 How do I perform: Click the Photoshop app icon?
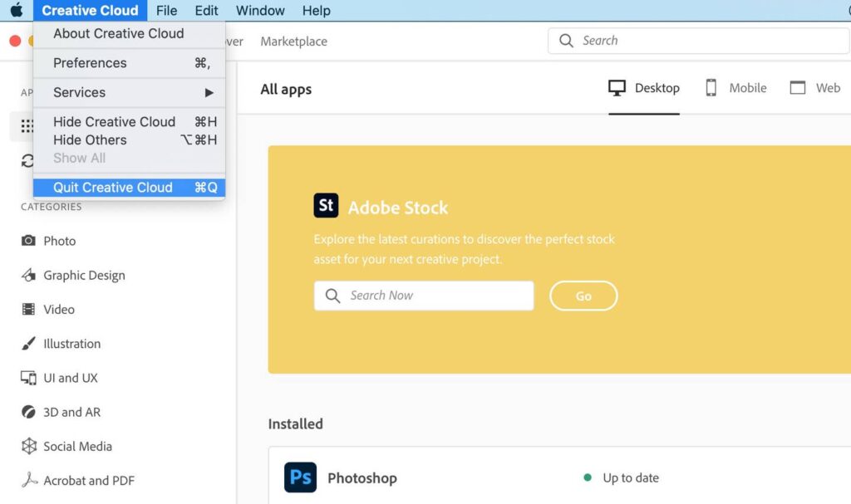tap(300, 478)
